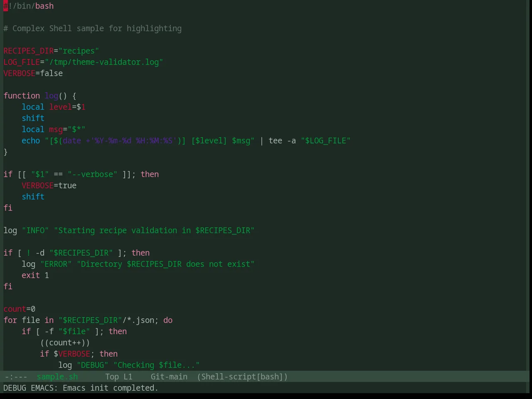The image size is (532, 399).
Task: Click VERBOSE=true line
Action: click(x=49, y=186)
